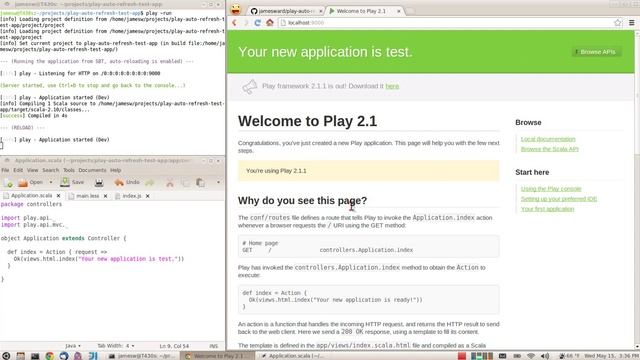Click the workspace switcher in the panel
The height and width of the screenshot is (360, 640).
tap(482, 356)
